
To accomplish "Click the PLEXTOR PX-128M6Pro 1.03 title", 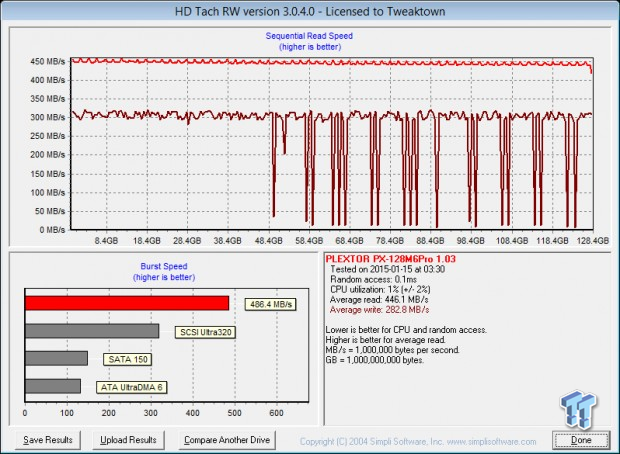I will [391, 259].
